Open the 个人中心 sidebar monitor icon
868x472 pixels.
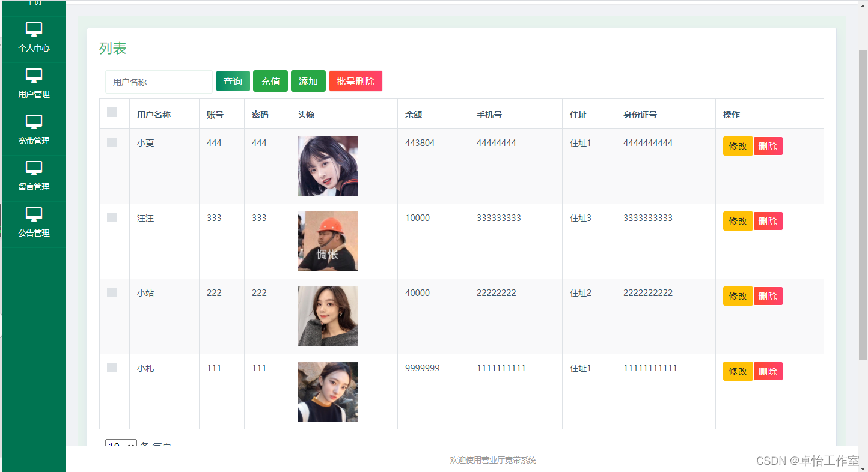tap(34, 29)
